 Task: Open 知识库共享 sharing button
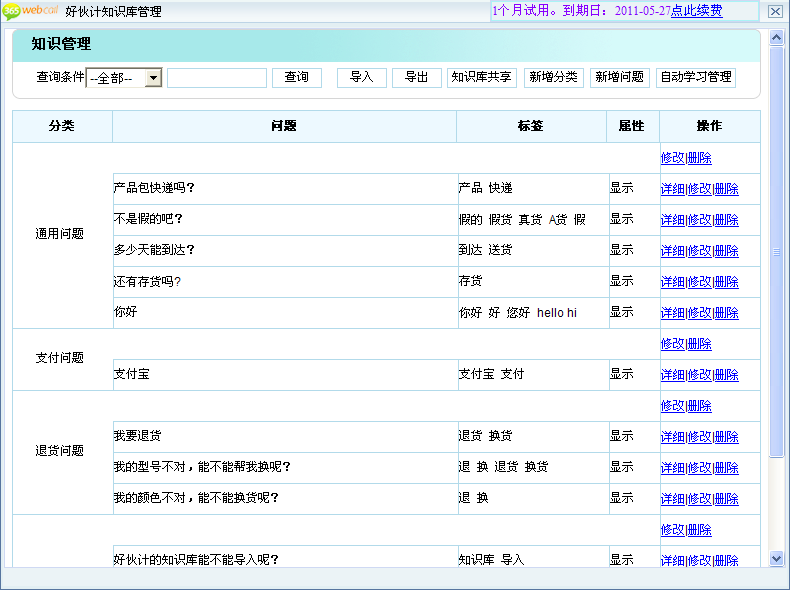click(482, 78)
